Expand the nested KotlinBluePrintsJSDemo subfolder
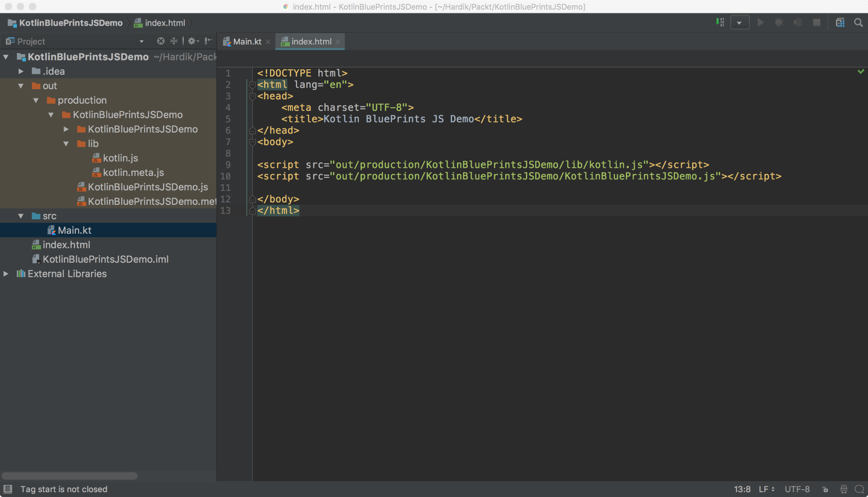Screen dimensions: 868x497 (x=66, y=129)
